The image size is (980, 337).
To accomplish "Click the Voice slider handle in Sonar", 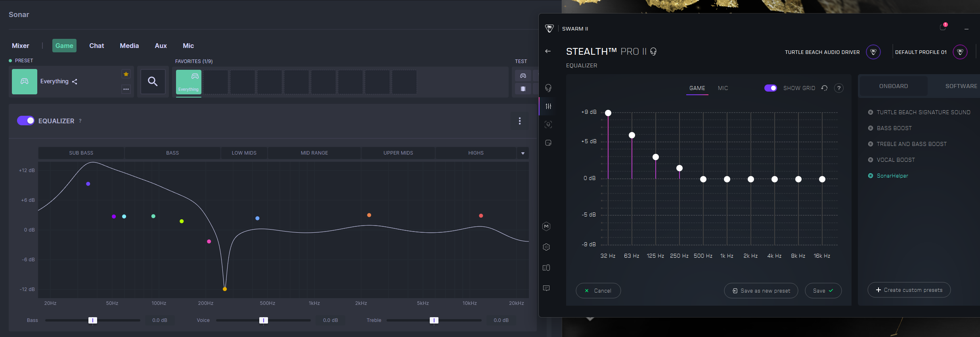I will (263, 320).
